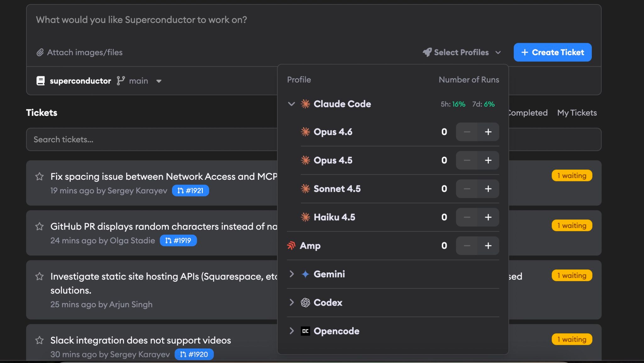Star the Slack integration ticket
644x363 pixels.
pyautogui.click(x=39, y=340)
